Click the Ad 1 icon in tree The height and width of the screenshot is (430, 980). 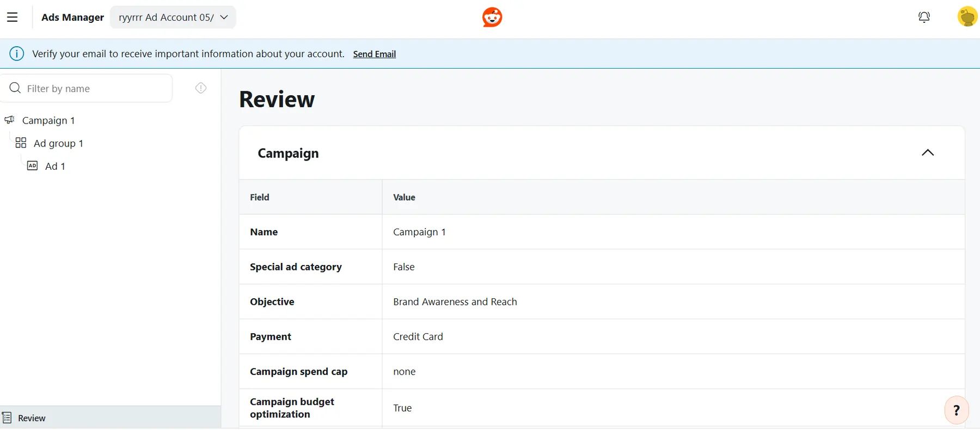pyautogui.click(x=33, y=165)
